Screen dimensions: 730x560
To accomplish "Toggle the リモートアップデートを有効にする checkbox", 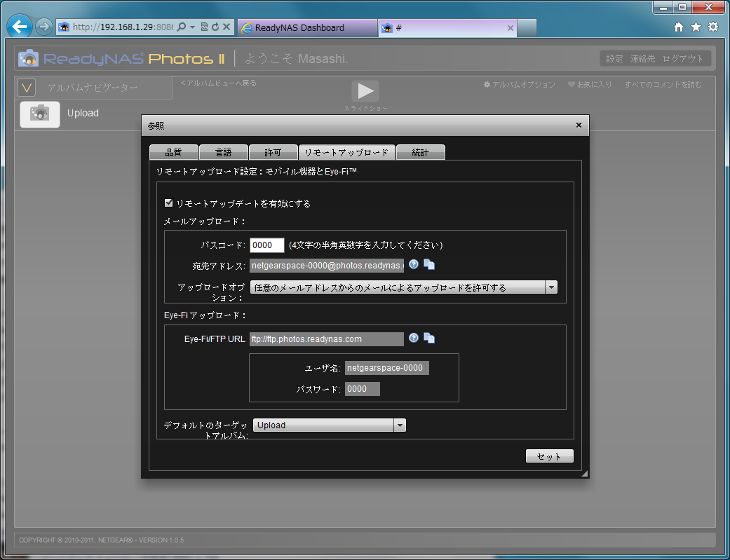I will tap(168, 203).
